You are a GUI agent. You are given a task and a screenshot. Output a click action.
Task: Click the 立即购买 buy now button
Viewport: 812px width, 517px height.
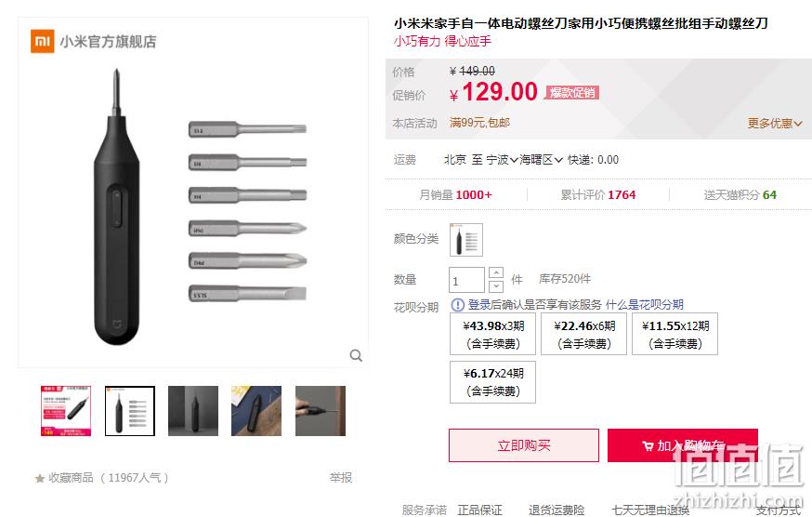524,445
